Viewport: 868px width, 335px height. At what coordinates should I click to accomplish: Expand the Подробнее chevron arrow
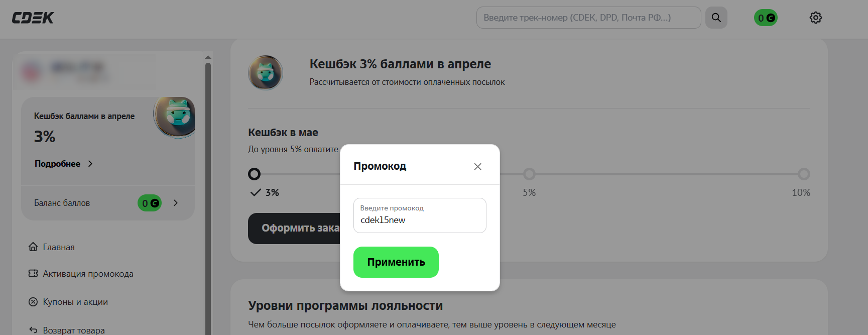tap(90, 164)
